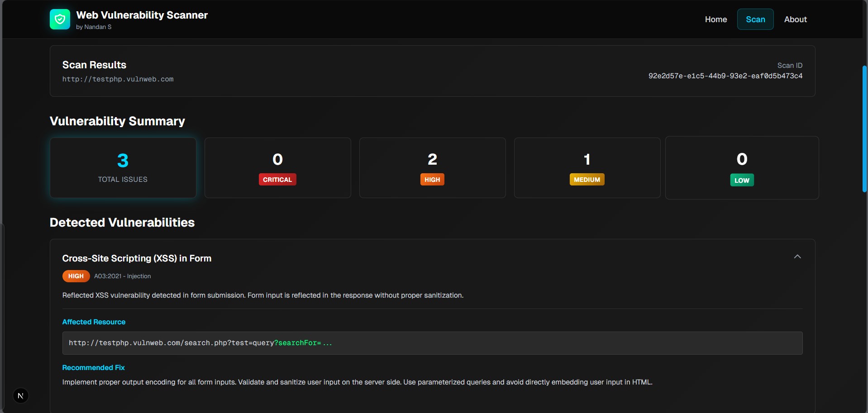The image size is (868, 413).
Task: Click the scanned target URL testphp.vulnweb.com
Action: (118, 79)
